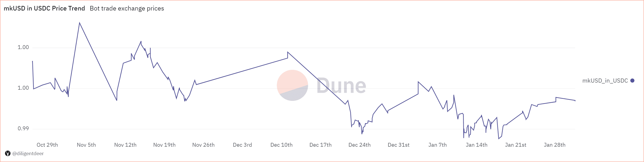Click the mkUSD_in_USDC legend color dot
The image size is (644, 162).
pyautogui.click(x=632, y=81)
